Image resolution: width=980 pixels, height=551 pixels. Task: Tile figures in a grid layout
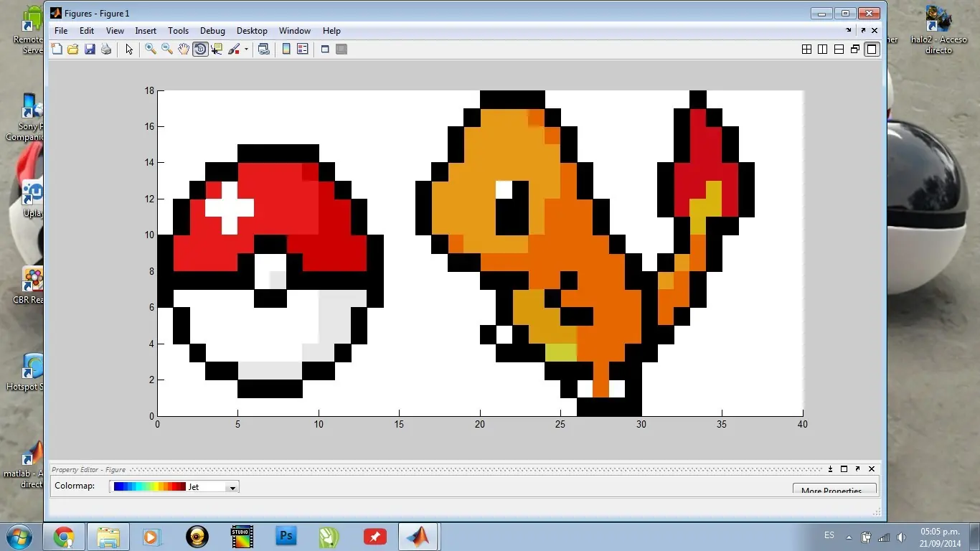[806, 50]
